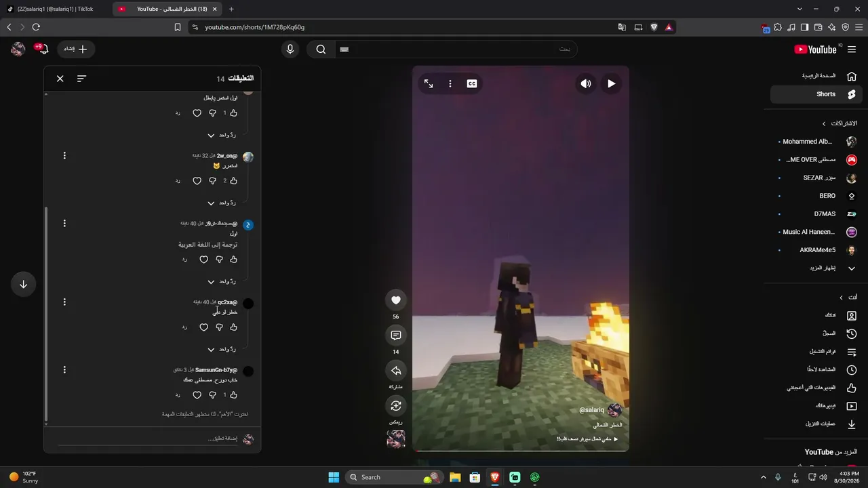Switch to the TikTok salariq1 browser tab

tap(56, 9)
